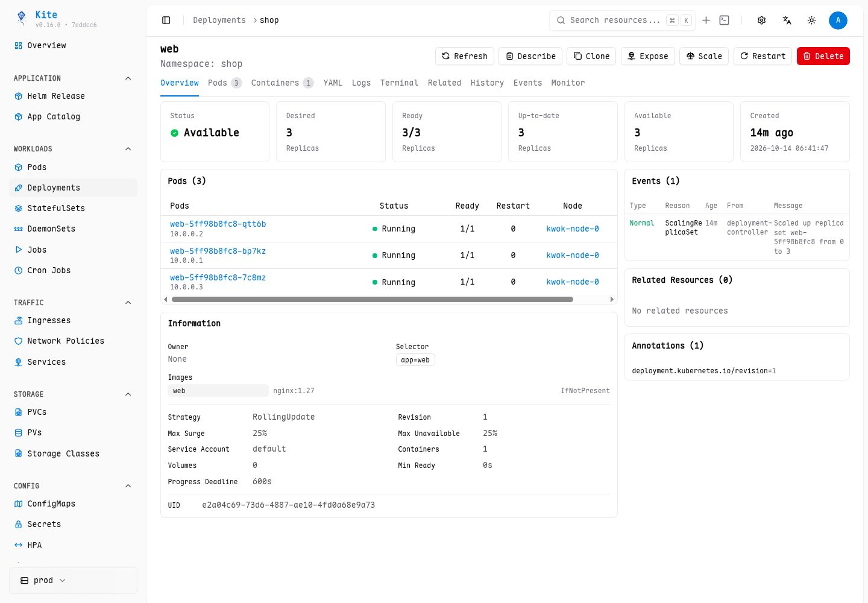Click the pods table horizontal scrollbar

[372, 300]
